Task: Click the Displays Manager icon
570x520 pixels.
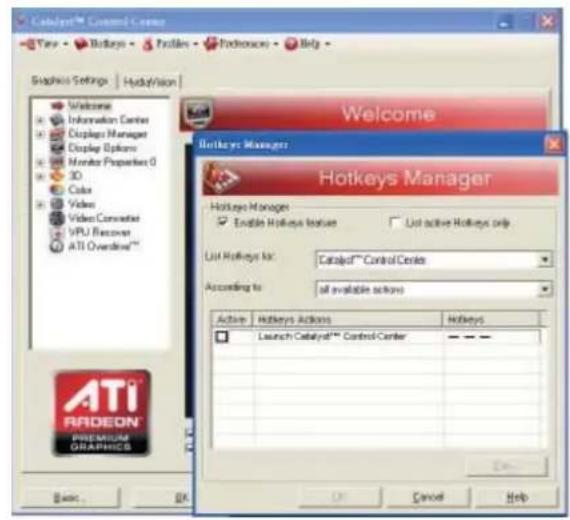Action: point(57,134)
